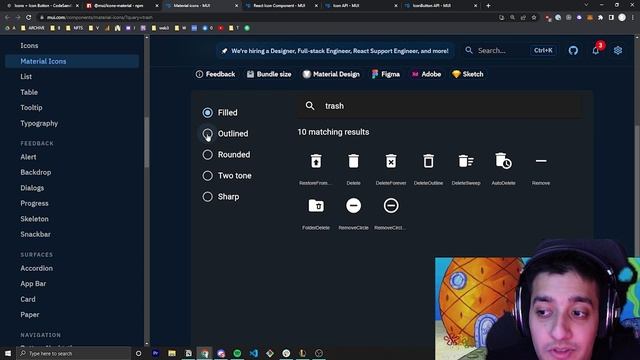Open App Bar in sidebar

tap(33, 284)
